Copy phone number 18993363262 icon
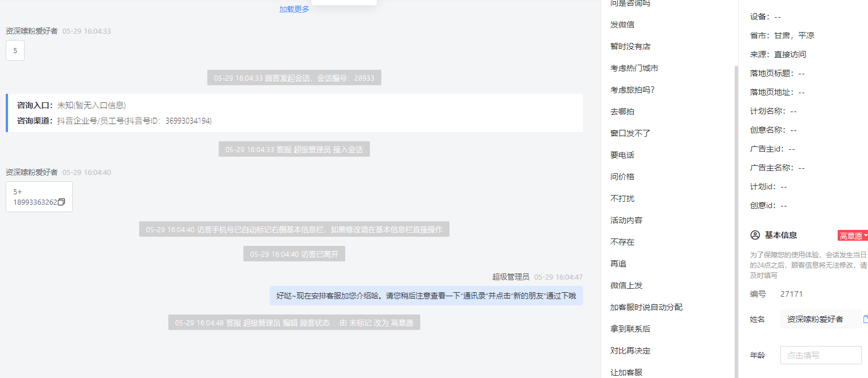Image resolution: width=868 pixels, height=378 pixels. pos(62,202)
